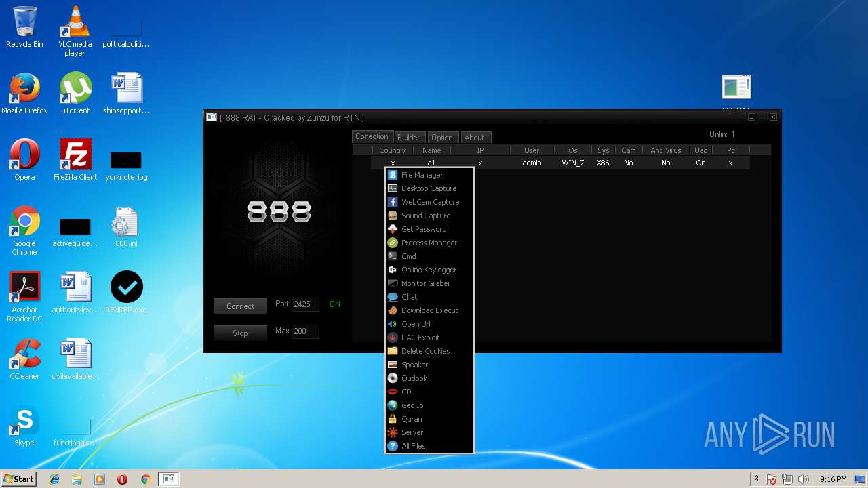The height and width of the screenshot is (488, 868).
Task: Click the Speaker icon in menu
Action: 393,365
